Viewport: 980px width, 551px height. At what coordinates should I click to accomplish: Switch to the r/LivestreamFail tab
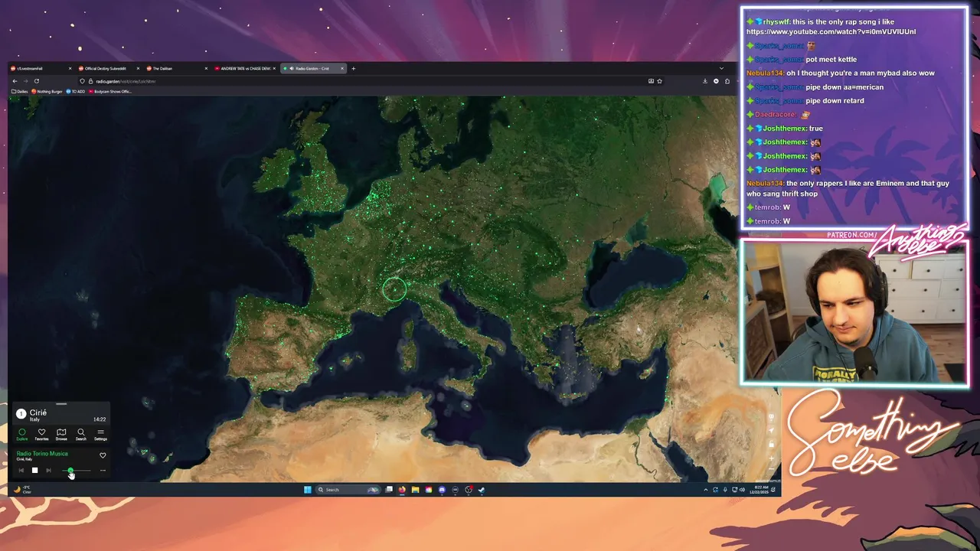pos(40,68)
